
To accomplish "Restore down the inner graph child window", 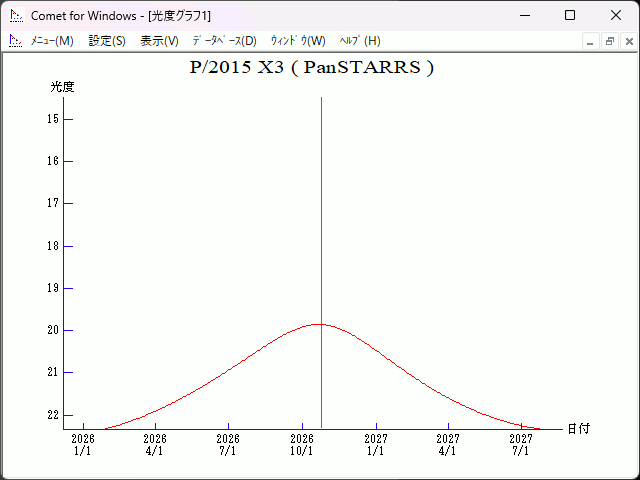I will click(610, 41).
